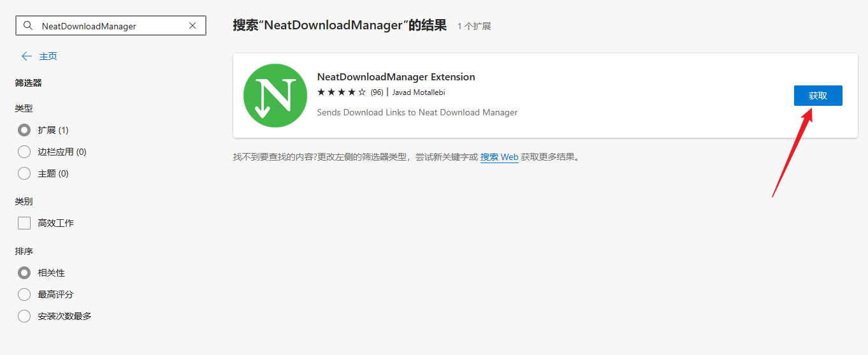Select the 扩展 (1) filter radio
This screenshot has width=868, height=355.
click(24, 130)
